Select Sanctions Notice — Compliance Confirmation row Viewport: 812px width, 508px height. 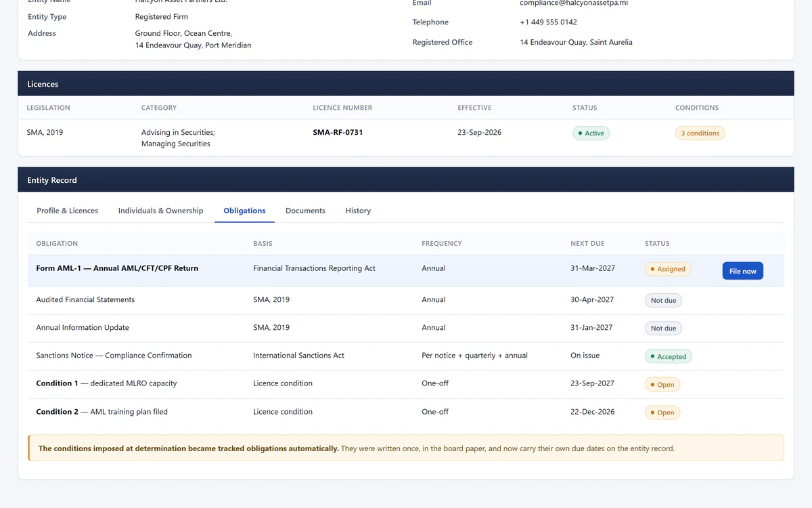(406, 356)
